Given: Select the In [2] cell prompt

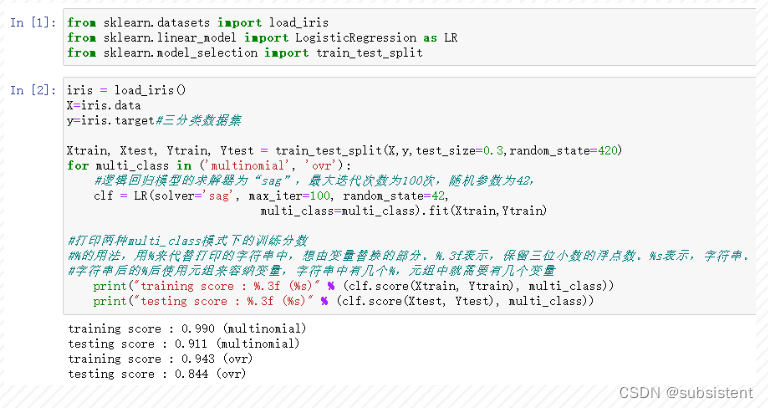Looking at the screenshot, I should (33, 90).
